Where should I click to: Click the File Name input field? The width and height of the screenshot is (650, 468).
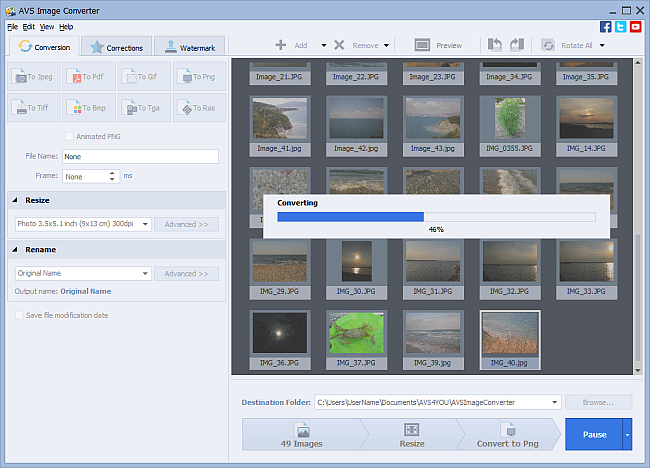(140, 156)
